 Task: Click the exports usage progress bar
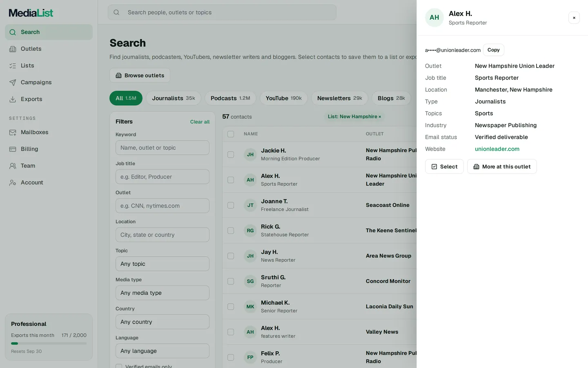(49, 343)
